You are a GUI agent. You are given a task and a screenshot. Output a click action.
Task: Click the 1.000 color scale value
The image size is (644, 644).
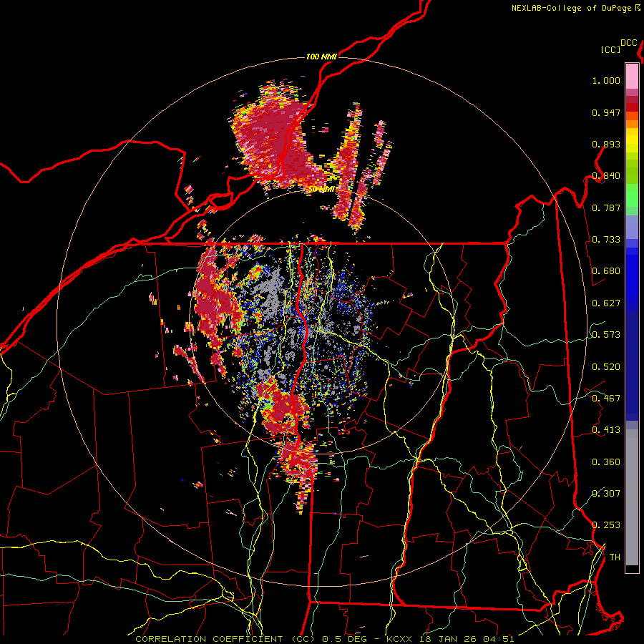606,80
